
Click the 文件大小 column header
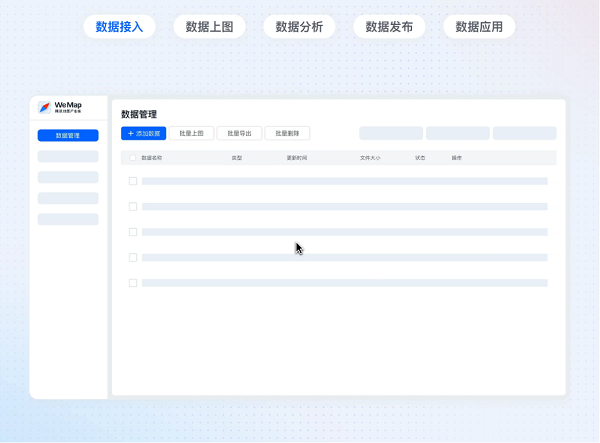[x=370, y=158]
